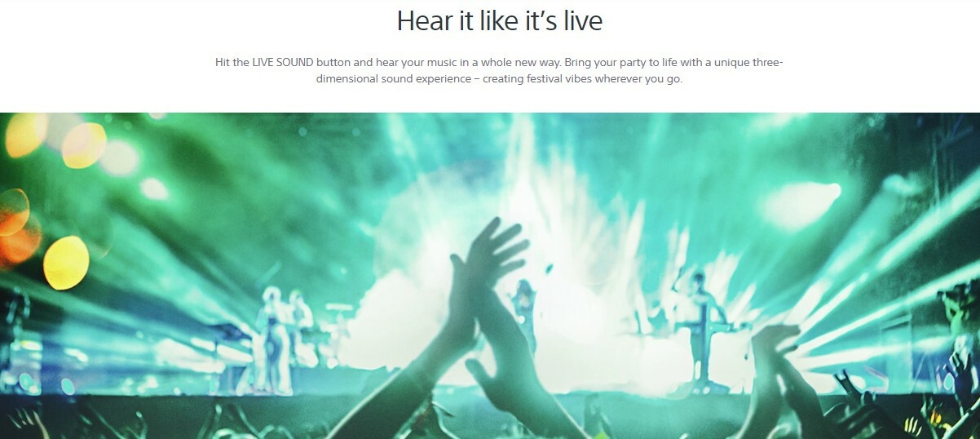Image resolution: width=980 pixels, height=439 pixels.
Task: Open the concert crowd banner image
Action: click(x=490, y=276)
